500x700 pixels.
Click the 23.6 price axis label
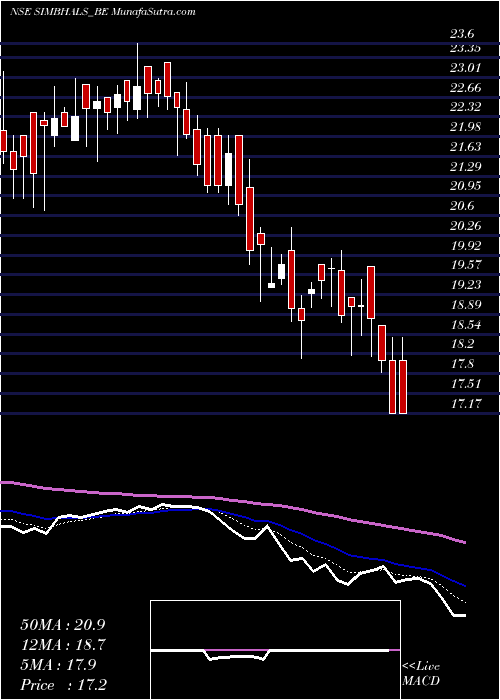click(x=462, y=34)
